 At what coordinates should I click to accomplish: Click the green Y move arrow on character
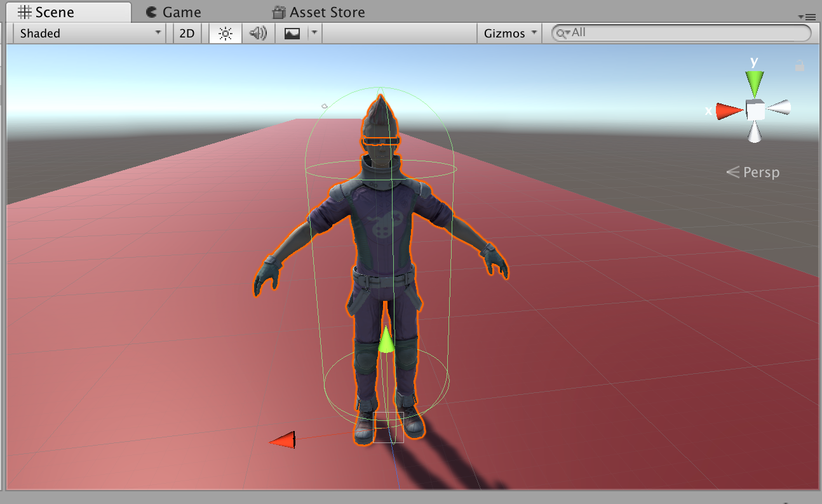click(386, 339)
